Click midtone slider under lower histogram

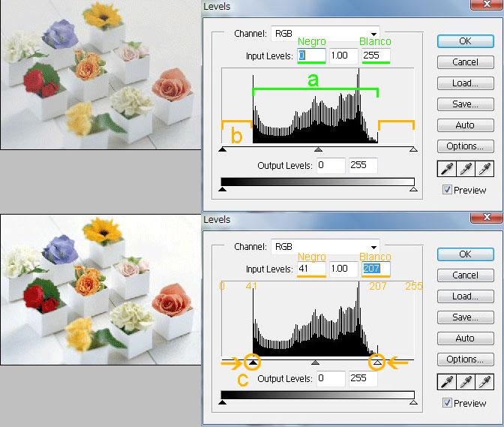315,362
